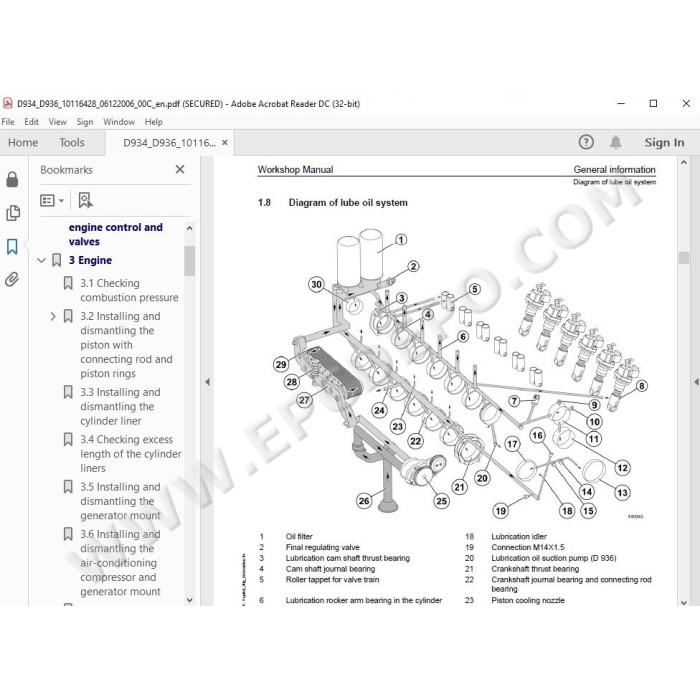Viewport: 700px width, 700px height.
Task: Click the 'General information' header text
Action: [x=614, y=170]
